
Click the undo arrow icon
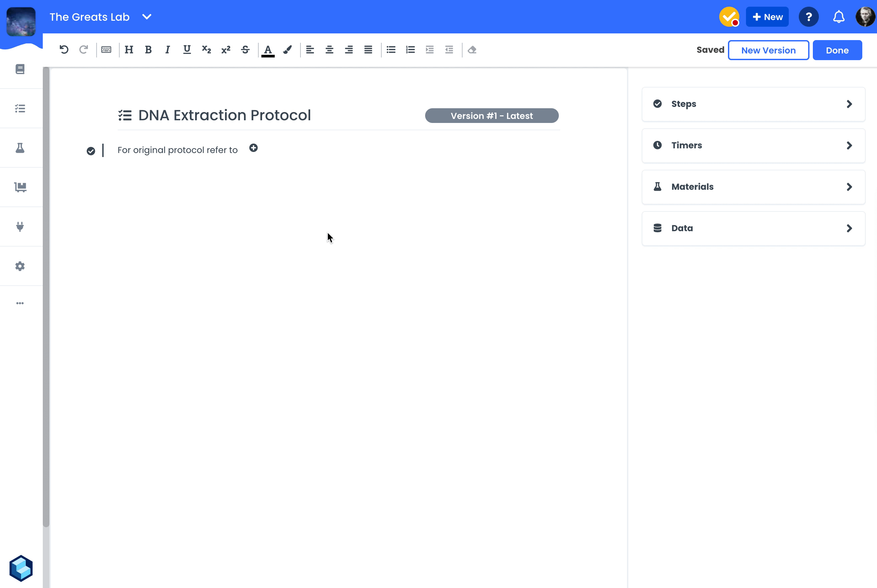tap(64, 49)
